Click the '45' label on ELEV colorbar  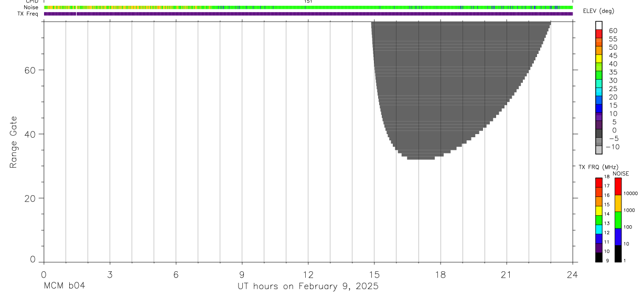click(x=613, y=56)
